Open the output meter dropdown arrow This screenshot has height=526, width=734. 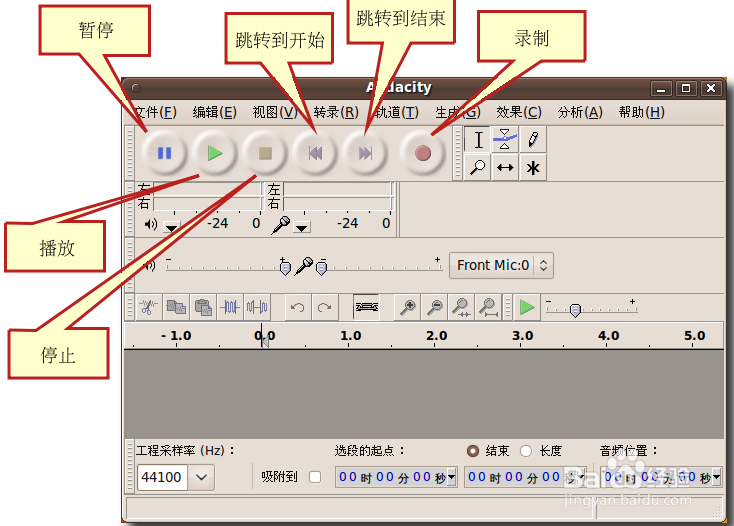pos(171,227)
